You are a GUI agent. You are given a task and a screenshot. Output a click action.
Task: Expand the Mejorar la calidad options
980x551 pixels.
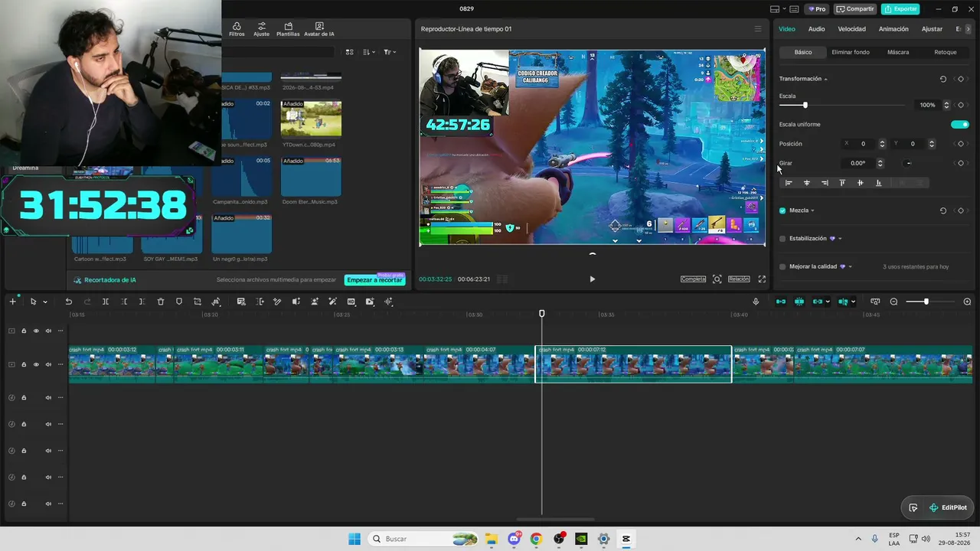(x=850, y=267)
